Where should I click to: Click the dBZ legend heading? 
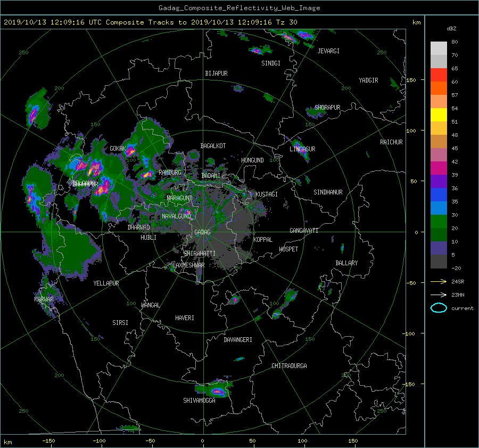pyautogui.click(x=451, y=29)
